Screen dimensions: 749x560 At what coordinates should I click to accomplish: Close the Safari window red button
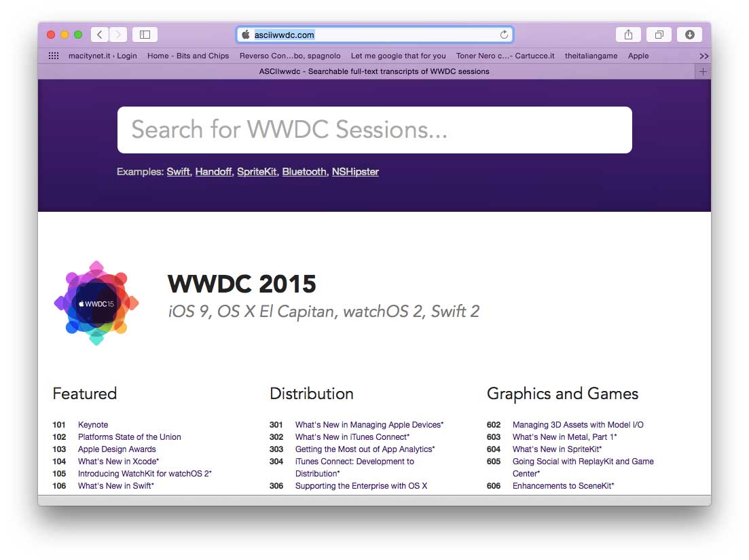pos(51,35)
